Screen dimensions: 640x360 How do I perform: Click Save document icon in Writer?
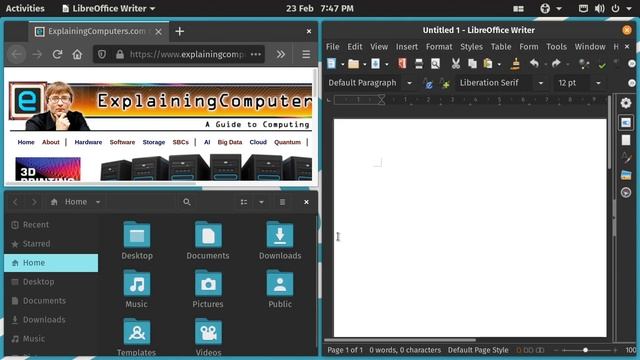tap(376, 64)
